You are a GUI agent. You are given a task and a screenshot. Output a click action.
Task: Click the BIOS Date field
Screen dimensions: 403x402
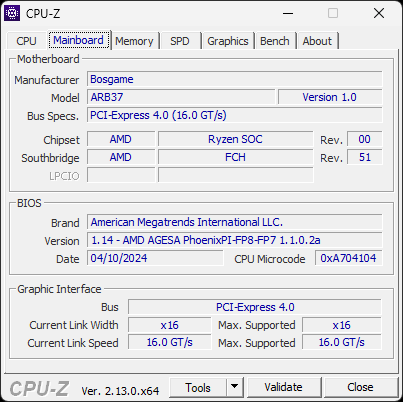(x=155, y=258)
